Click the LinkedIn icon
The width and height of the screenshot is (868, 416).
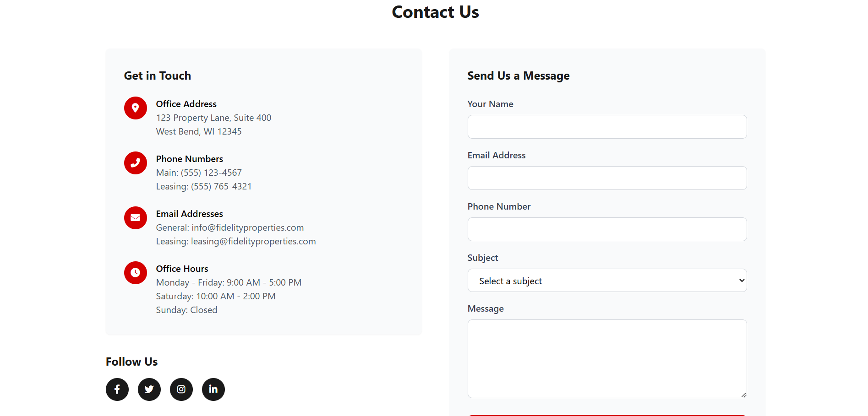coord(213,389)
